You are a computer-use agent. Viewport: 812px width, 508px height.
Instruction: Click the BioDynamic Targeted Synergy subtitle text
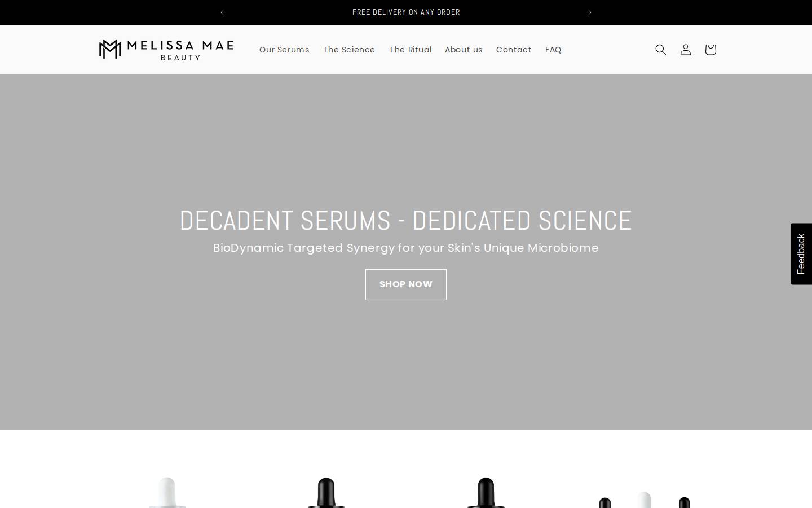(x=406, y=248)
